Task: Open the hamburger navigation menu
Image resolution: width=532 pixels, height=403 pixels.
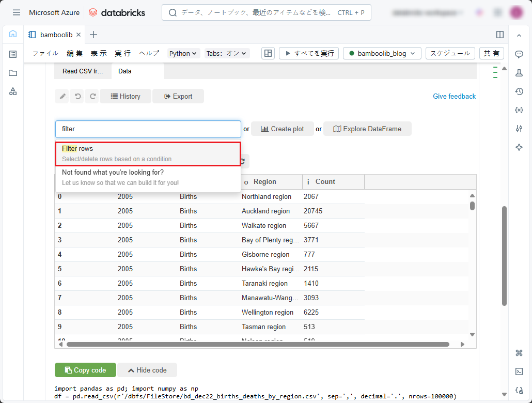Action: (17, 12)
